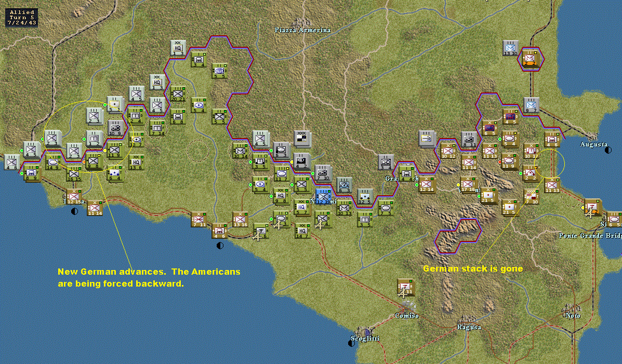Select the American 2 4 unit counter

point(136,116)
